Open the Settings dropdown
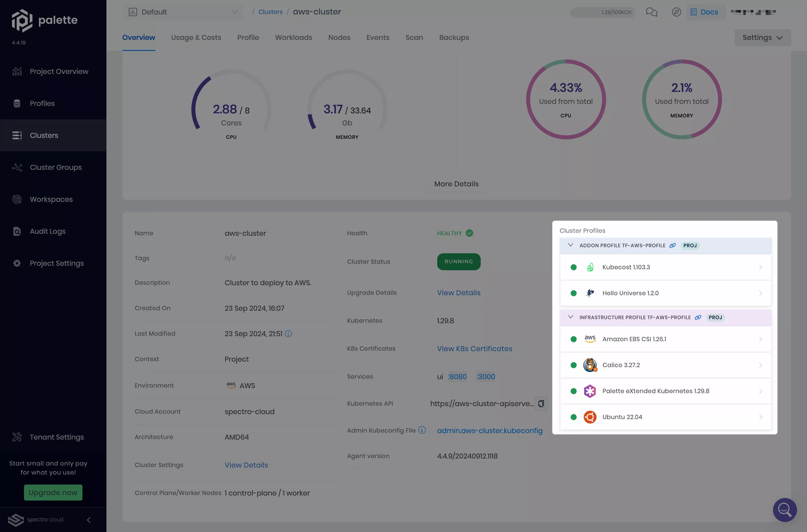This screenshot has height=532, width=807. [762, 38]
